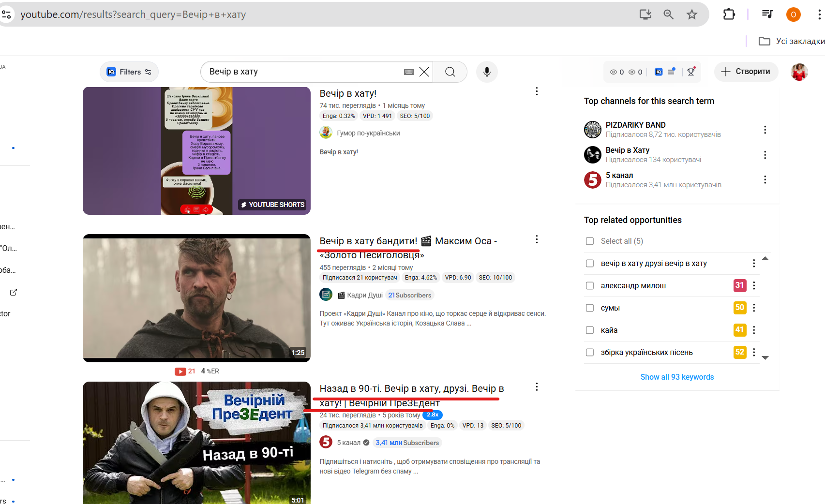Viewport: 825px width, 504px height.
Task: Click the '21 Subscribers' badge
Action: tap(409, 295)
